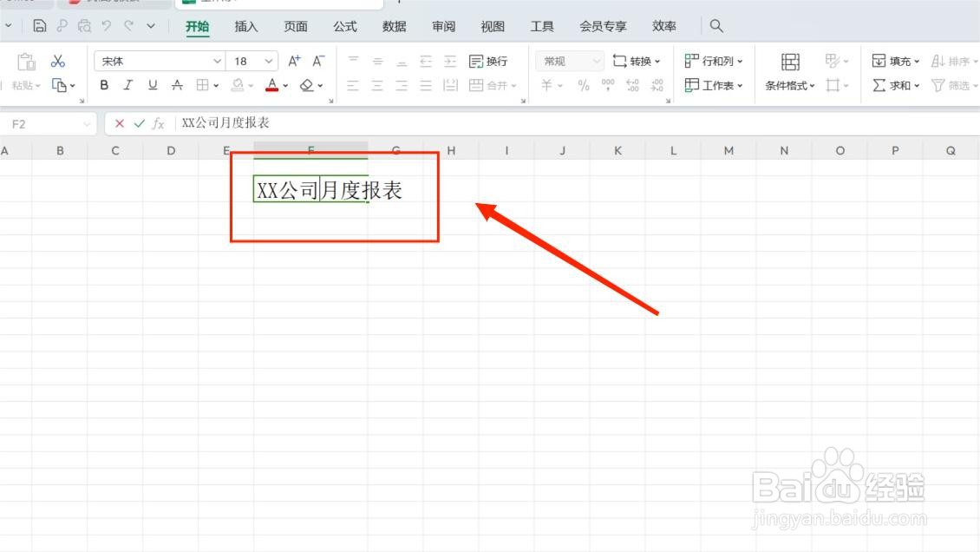This screenshot has width=980, height=552.
Task: Click the decrease decimal places icon
Action: coord(657,84)
